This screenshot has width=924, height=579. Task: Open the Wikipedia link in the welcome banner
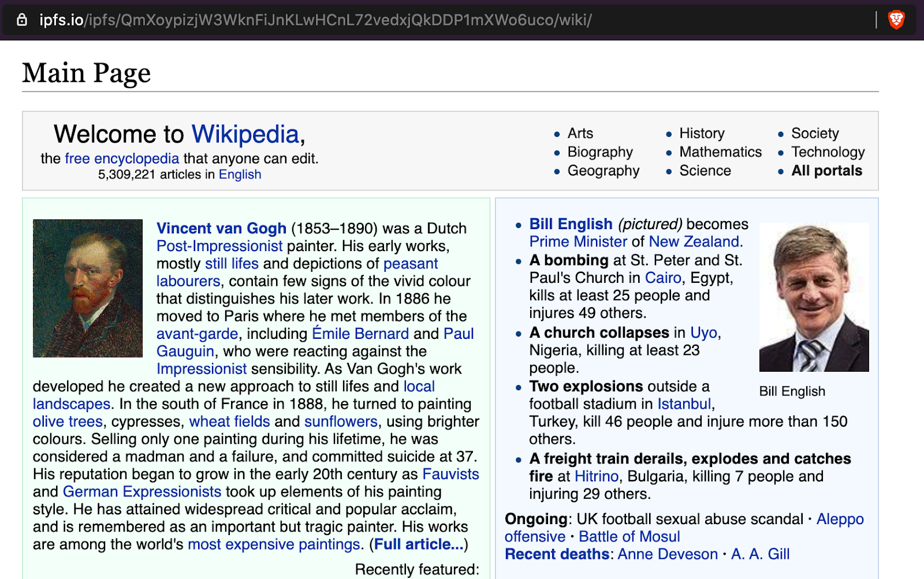tap(245, 134)
